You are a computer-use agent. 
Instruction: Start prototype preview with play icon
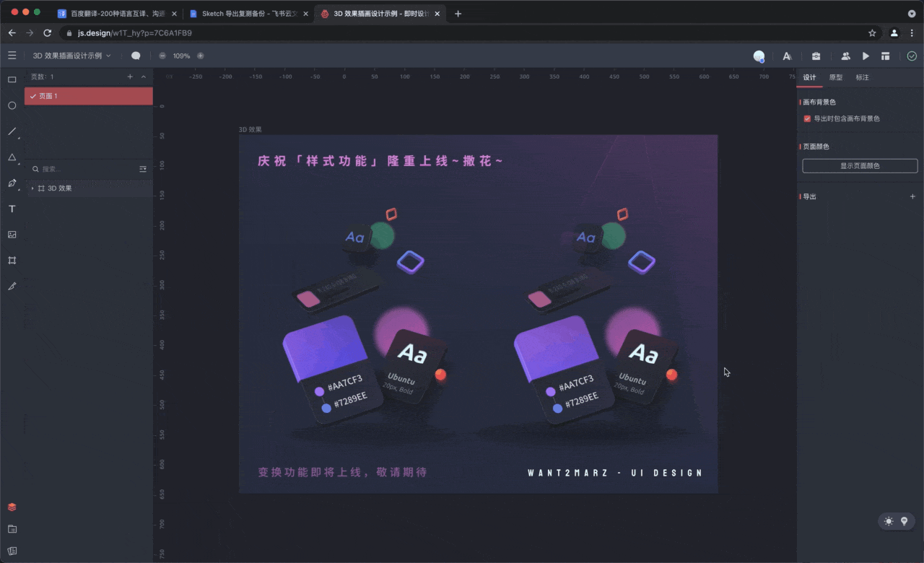866,56
